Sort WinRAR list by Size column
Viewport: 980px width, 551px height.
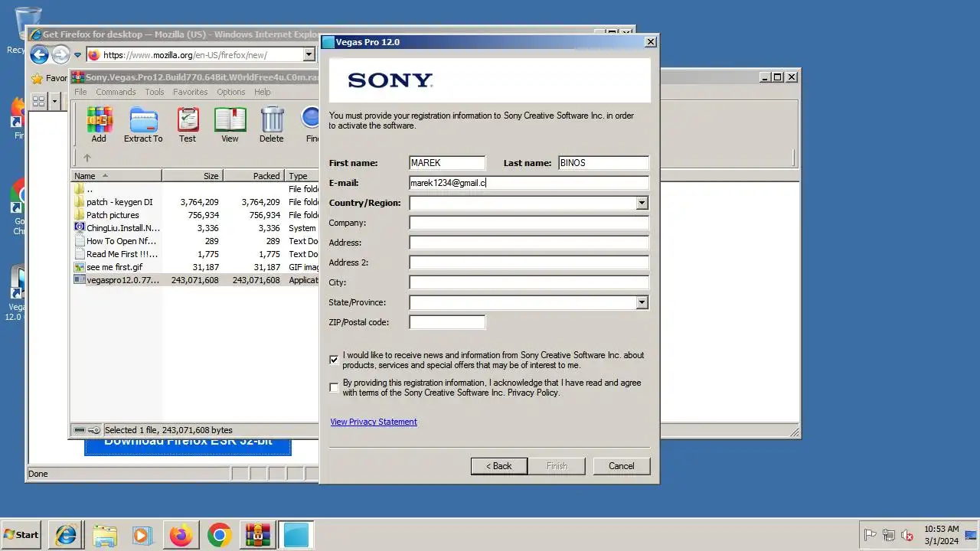pyautogui.click(x=192, y=176)
